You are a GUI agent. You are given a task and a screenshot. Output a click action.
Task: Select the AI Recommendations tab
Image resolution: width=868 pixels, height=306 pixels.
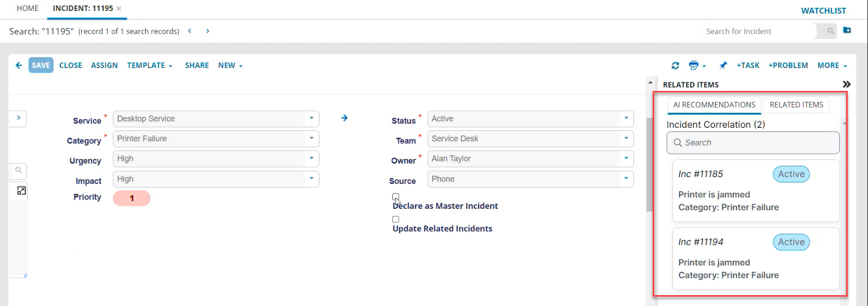714,105
